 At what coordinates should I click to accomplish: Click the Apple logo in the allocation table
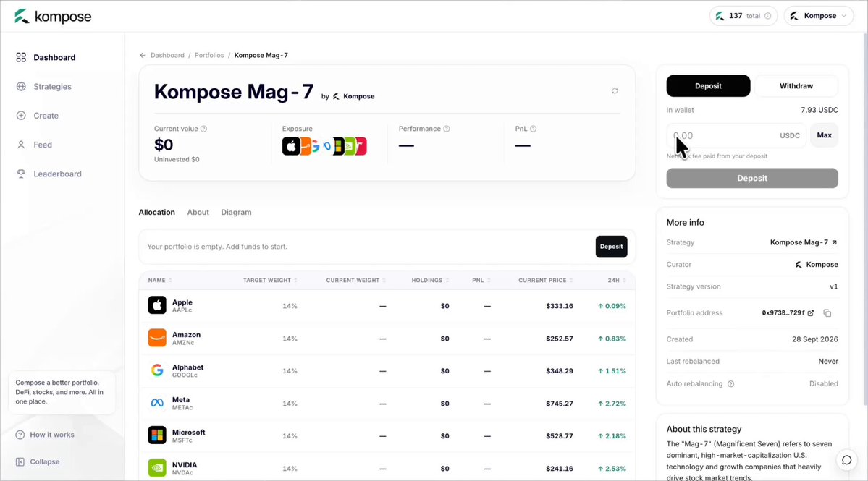tap(157, 305)
